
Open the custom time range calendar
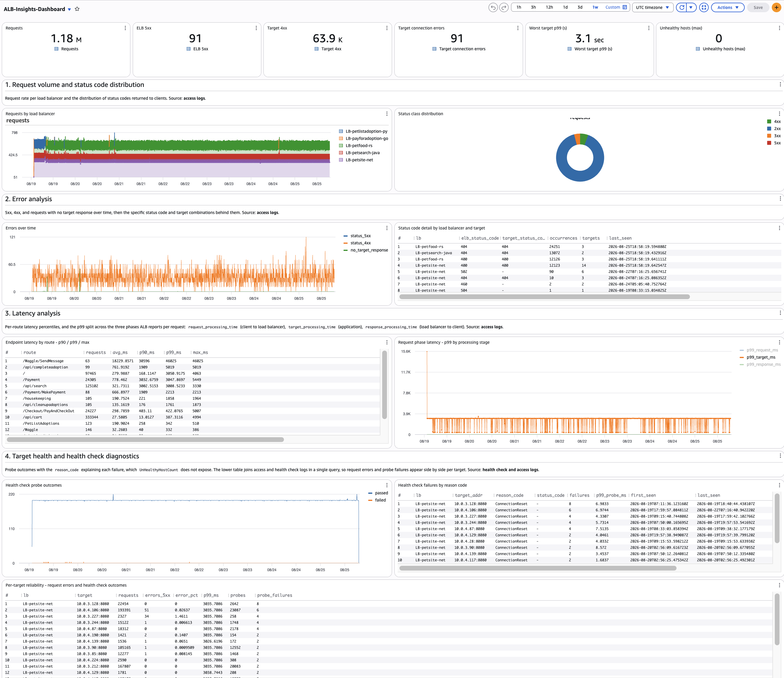625,7
